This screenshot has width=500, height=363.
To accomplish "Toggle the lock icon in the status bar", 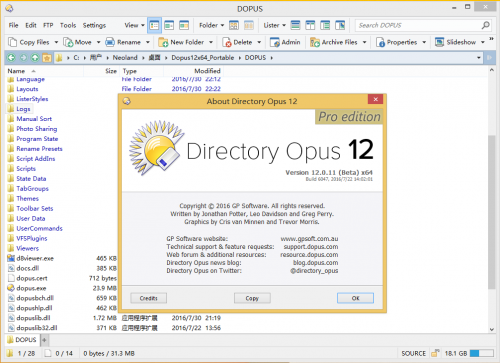I will [x=435, y=353].
